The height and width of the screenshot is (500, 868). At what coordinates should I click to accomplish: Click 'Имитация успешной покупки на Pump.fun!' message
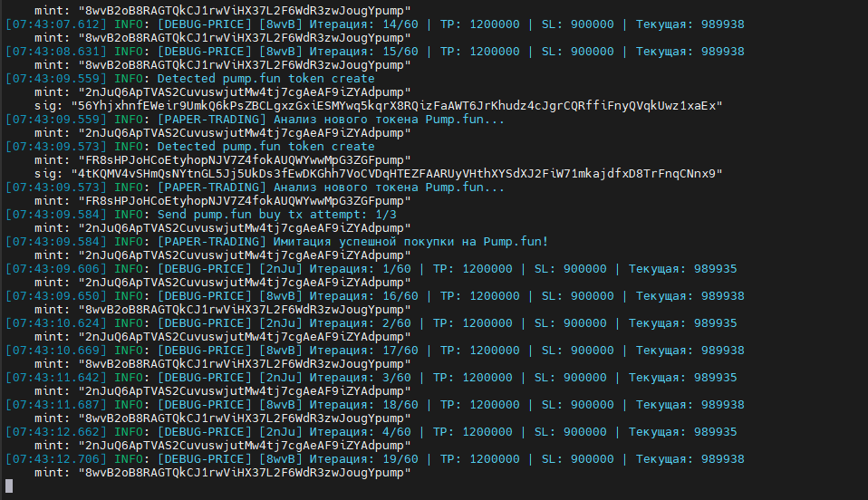tap(410, 242)
